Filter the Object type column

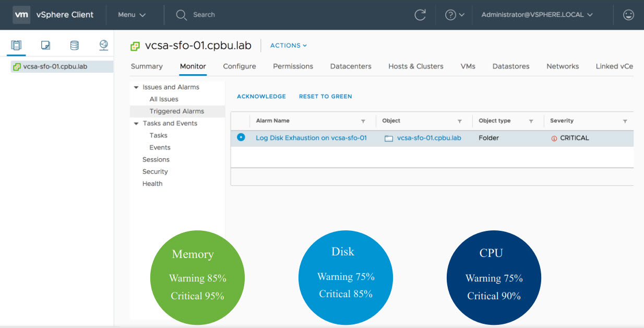tap(531, 121)
